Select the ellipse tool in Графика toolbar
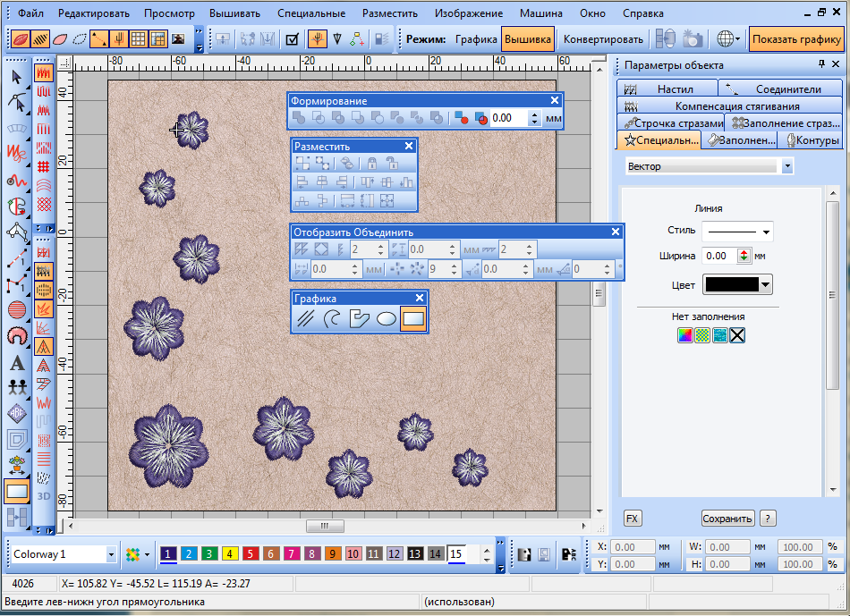The width and height of the screenshot is (850, 616). click(x=387, y=317)
